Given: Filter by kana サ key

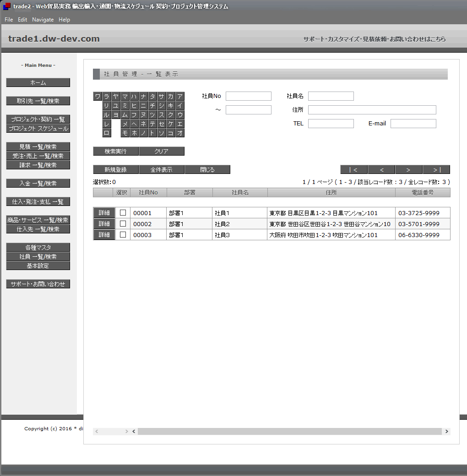Looking at the screenshot, I should click(162, 96).
